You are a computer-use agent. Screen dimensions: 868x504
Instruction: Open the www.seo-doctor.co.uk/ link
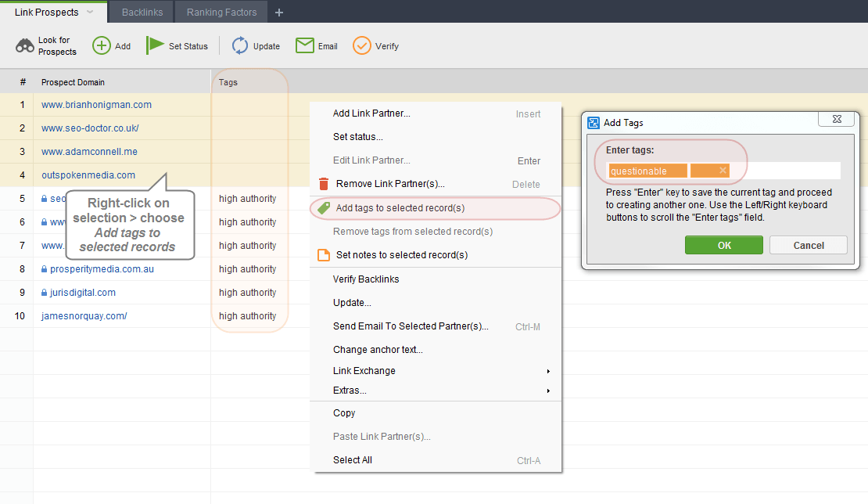(x=90, y=128)
